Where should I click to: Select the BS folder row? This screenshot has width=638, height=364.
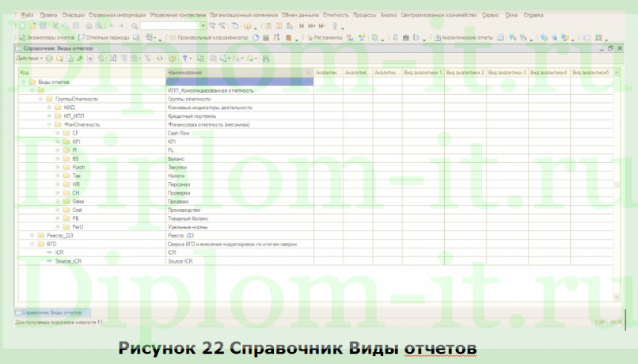click(x=315, y=158)
